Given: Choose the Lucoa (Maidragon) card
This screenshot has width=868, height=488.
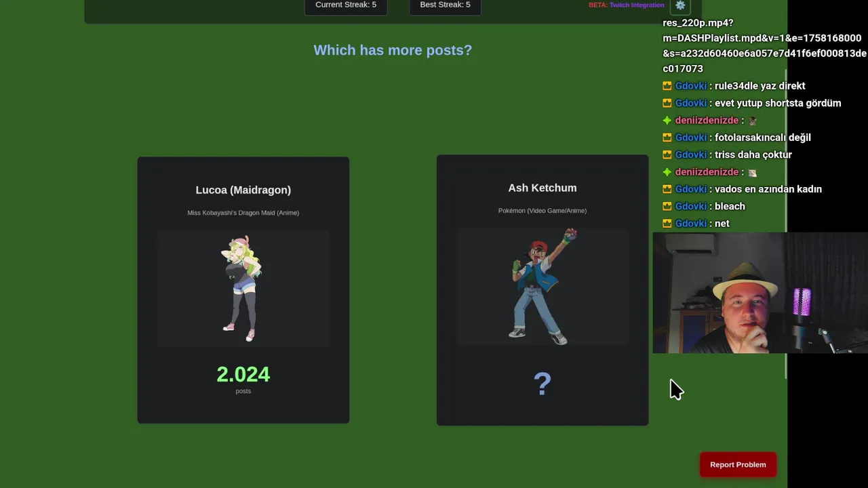Looking at the screenshot, I should click(243, 290).
